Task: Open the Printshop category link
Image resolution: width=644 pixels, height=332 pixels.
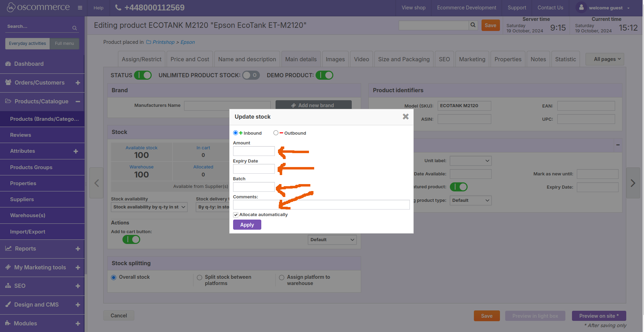Action: pyautogui.click(x=164, y=42)
